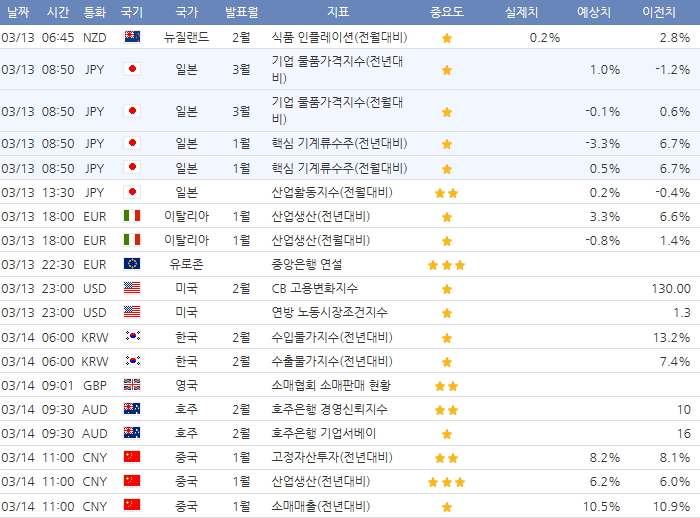Click Japan flag in 기업 물품가격지수(전년대비) row
Viewport: 700px width, 518px height.
point(132,69)
